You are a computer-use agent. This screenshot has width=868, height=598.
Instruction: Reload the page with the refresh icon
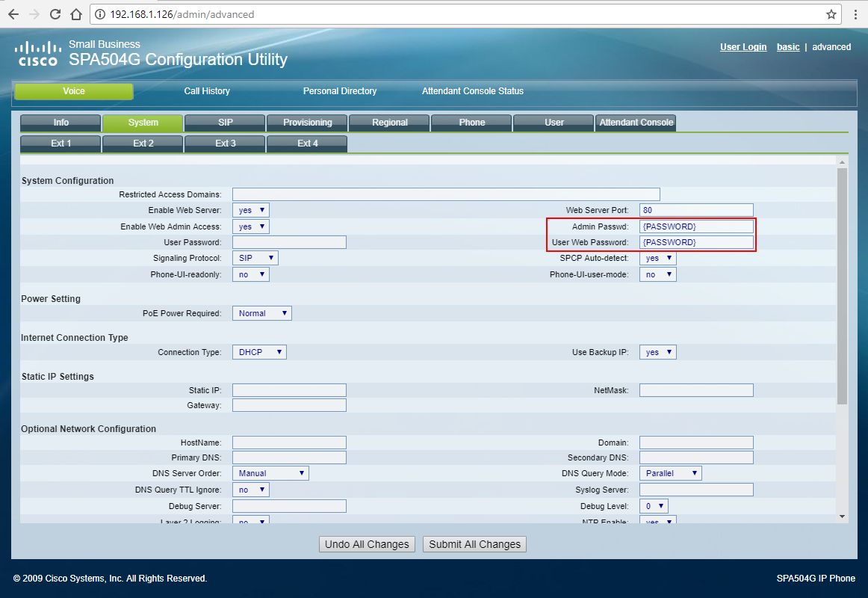[x=55, y=14]
